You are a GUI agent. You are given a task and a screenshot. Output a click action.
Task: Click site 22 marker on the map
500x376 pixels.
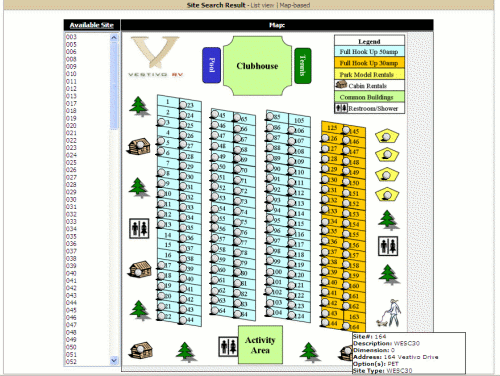tap(161, 316)
